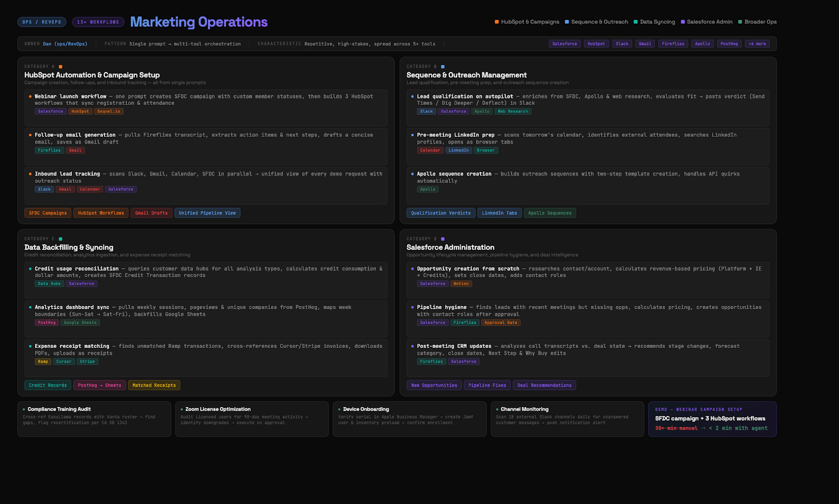This screenshot has width=839, height=504.
Task: Expand the Category C Data Backfilling section
Action: pos(69,247)
